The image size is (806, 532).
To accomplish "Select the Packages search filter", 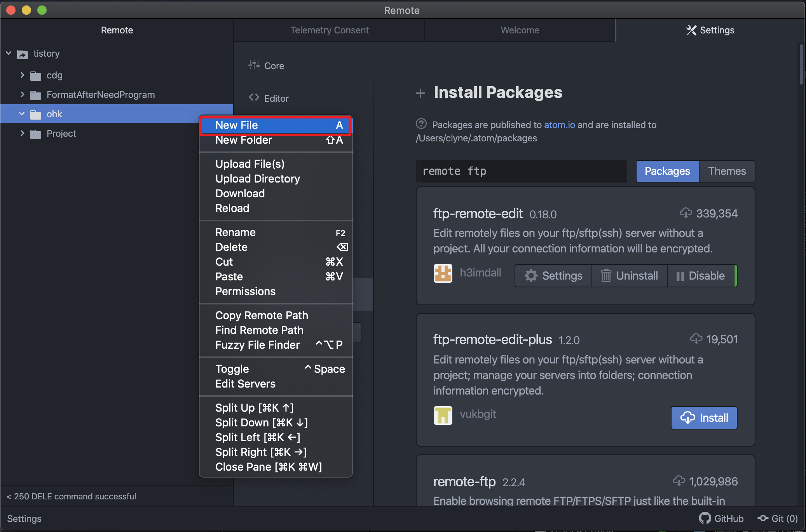I will click(667, 171).
